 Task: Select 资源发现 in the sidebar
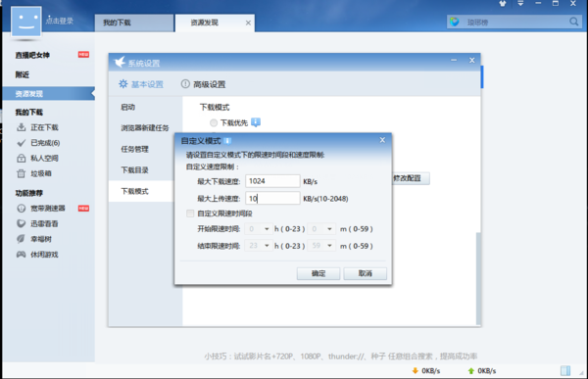[x=48, y=94]
